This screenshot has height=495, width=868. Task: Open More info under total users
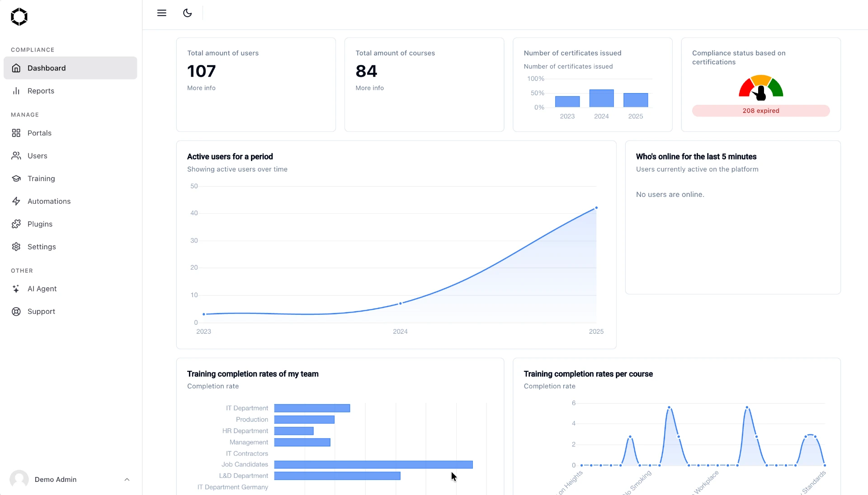(x=201, y=88)
